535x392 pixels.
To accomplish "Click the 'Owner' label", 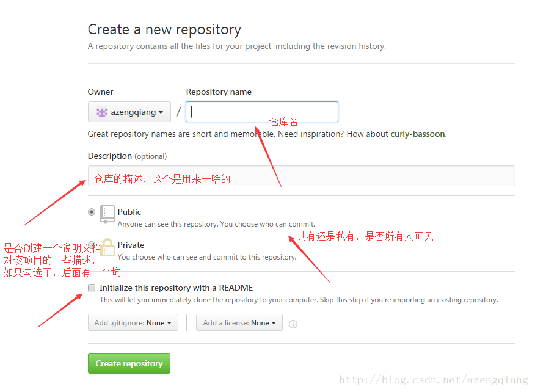I will click(100, 92).
